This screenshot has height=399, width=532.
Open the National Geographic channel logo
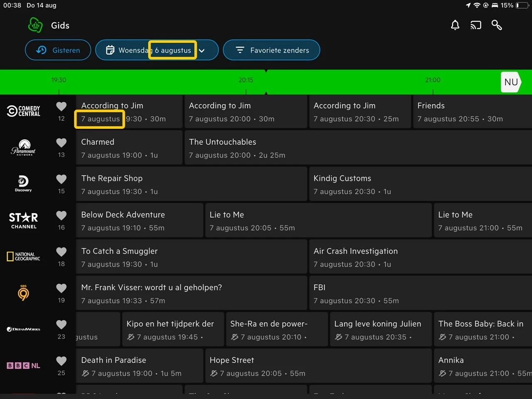point(24,256)
